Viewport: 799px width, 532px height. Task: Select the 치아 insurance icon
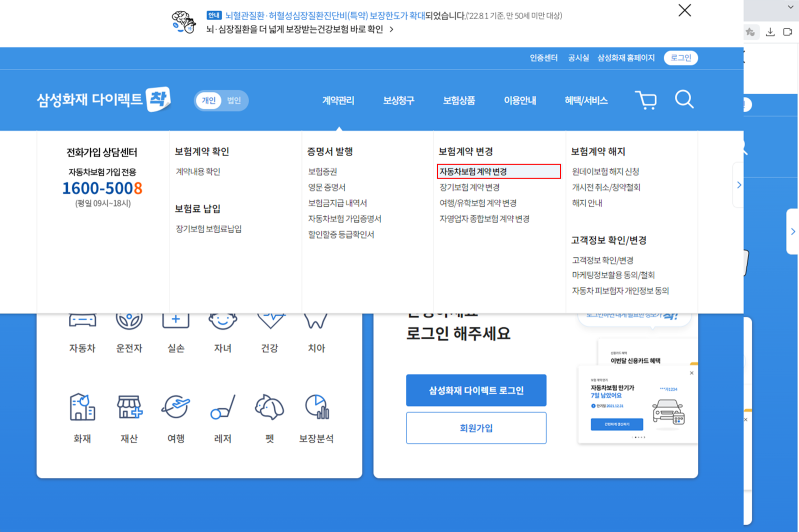[x=316, y=321]
